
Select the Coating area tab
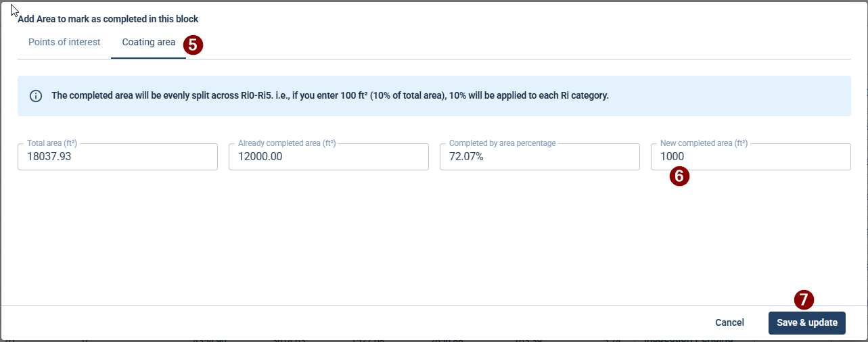pos(148,43)
